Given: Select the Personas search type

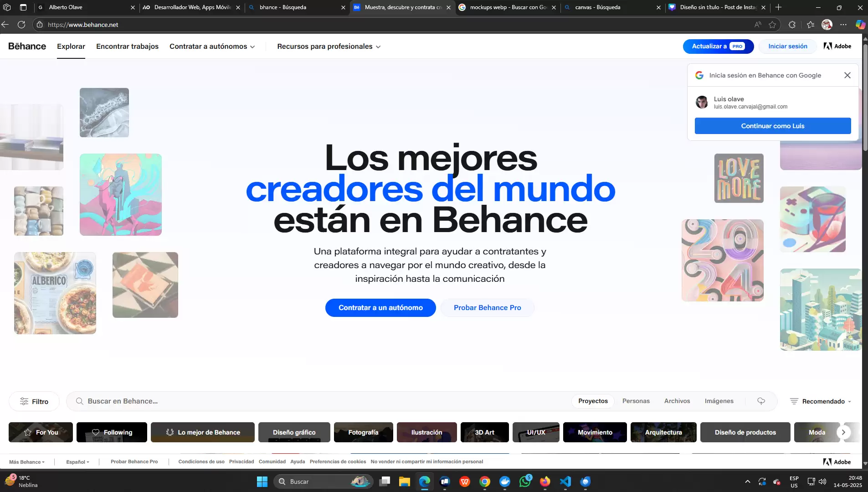Looking at the screenshot, I should [x=636, y=401].
